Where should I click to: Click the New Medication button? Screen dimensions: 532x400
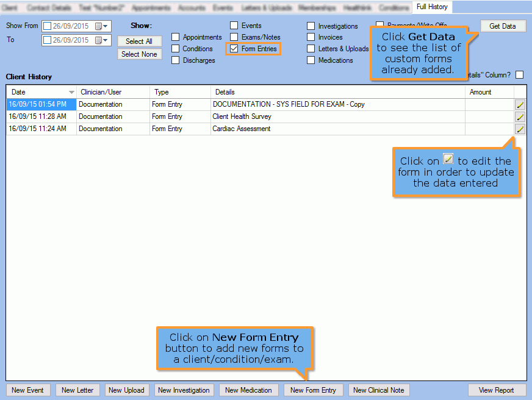tap(248, 390)
